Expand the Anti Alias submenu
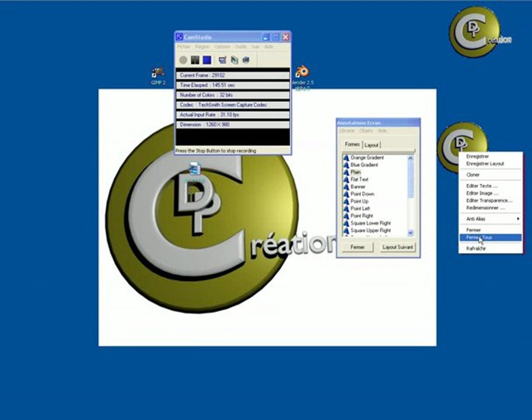Screen dimensions: 532x420 coord(491,219)
